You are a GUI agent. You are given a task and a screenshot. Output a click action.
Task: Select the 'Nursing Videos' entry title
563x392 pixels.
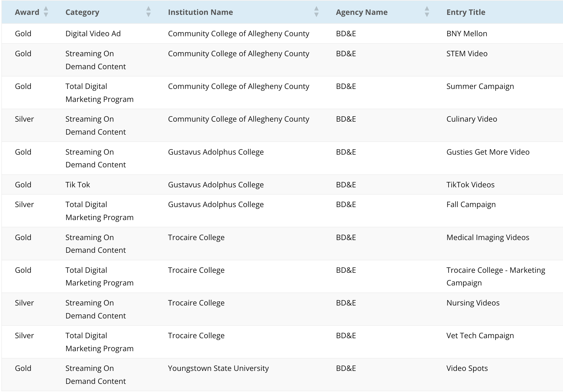pyautogui.click(x=473, y=303)
